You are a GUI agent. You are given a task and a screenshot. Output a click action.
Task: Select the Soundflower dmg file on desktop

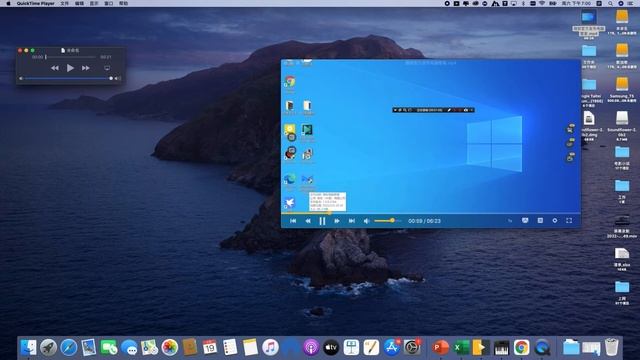[x=589, y=118]
